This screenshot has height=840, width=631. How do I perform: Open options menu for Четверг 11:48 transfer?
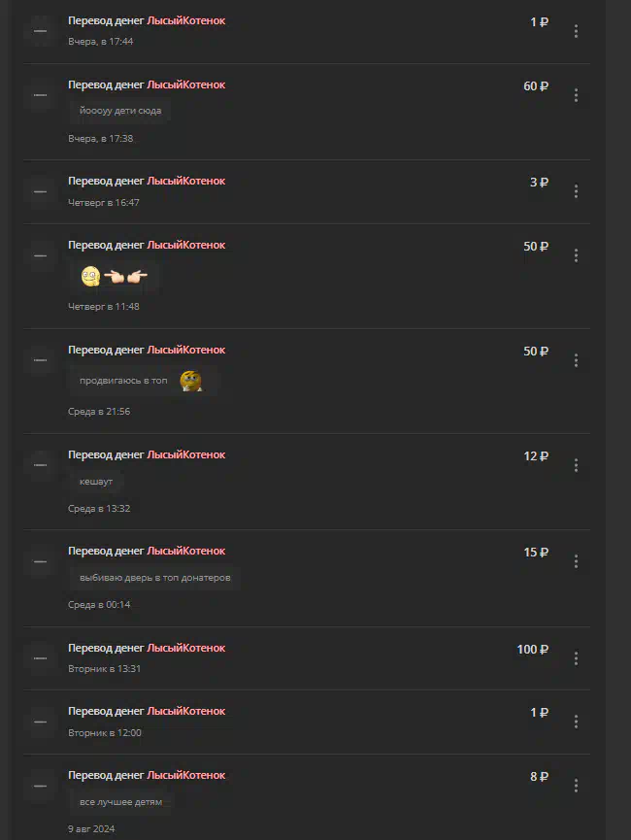pyautogui.click(x=576, y=255)
